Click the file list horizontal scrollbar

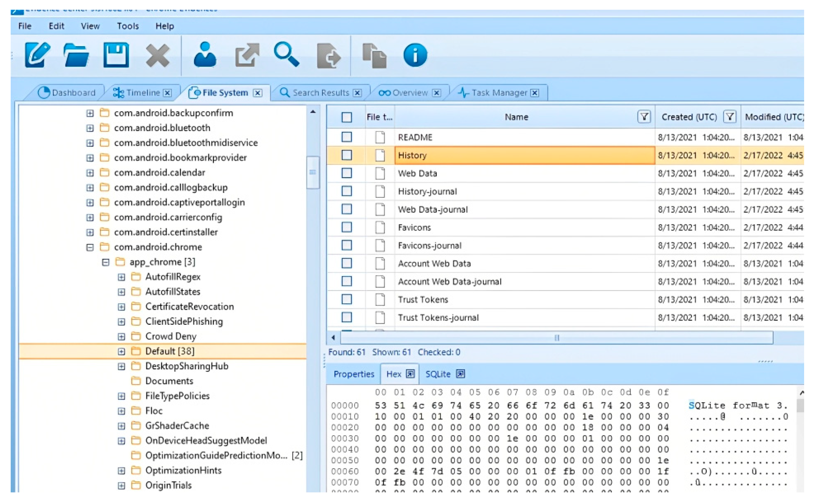coord(556,338)
